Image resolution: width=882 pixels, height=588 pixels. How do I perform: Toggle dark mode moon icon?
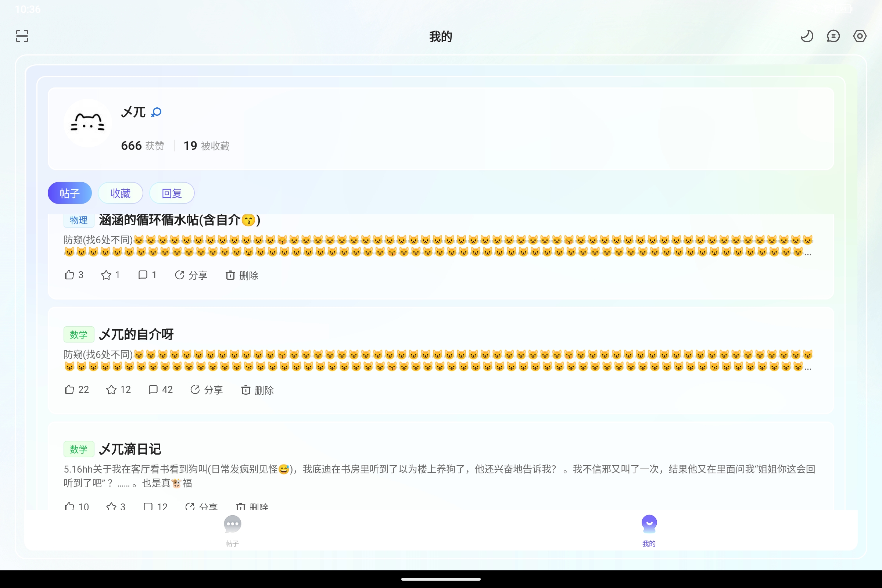(x=807, y=36)
